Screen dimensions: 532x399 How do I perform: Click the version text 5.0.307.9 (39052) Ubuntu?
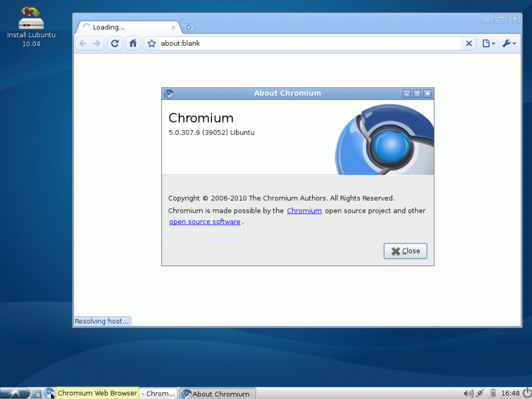coord(211,132)
